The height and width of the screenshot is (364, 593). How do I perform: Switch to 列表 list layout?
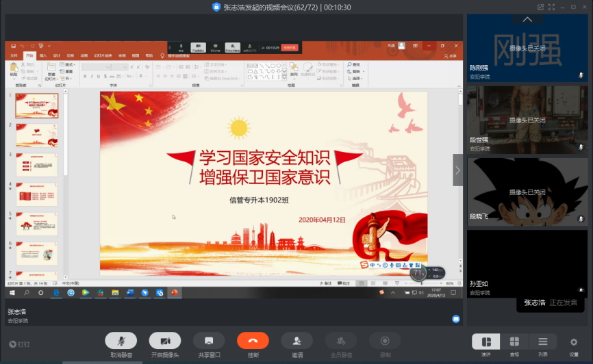click(x=543, y=341)
